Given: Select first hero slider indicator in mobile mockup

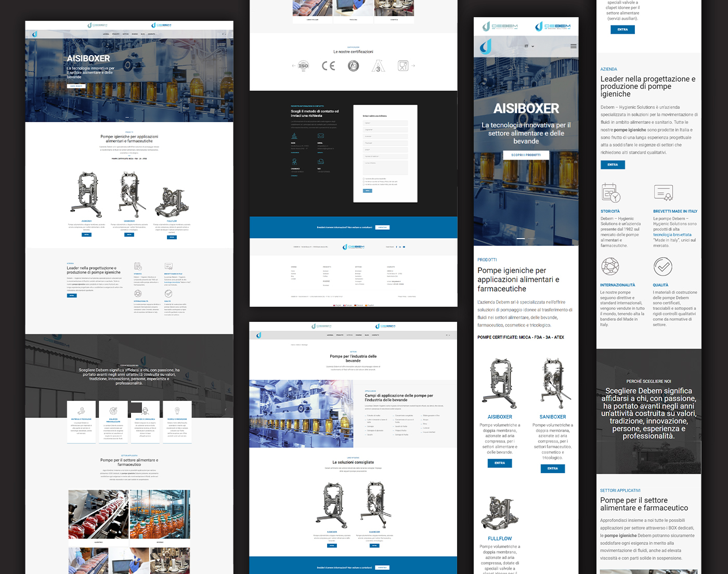Looking at the screenshot, I should coord(521,238).
